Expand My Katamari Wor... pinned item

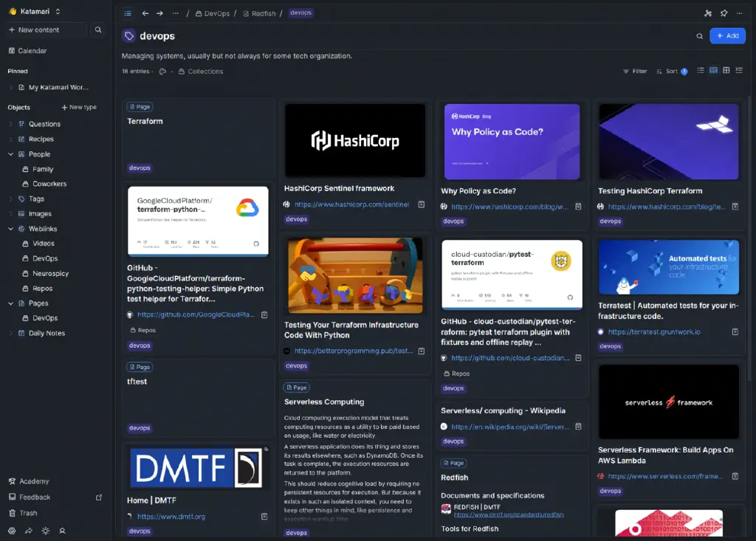[x=10, y=87]
